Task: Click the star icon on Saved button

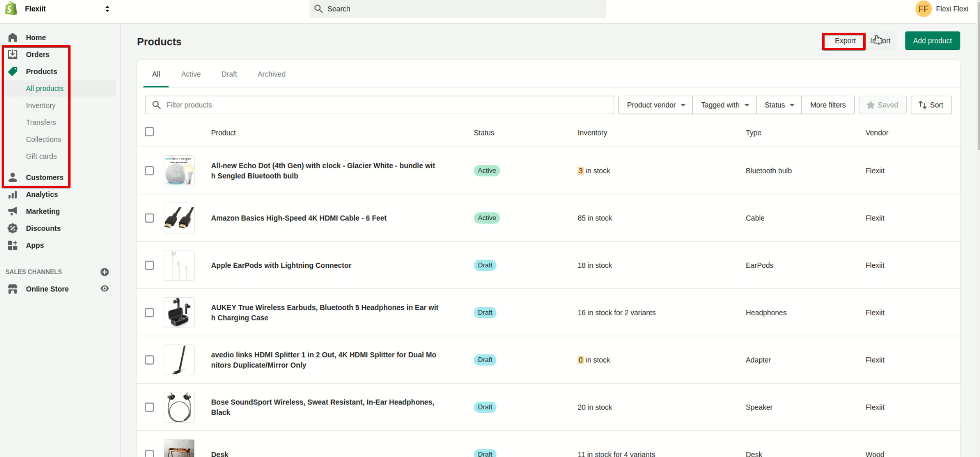Action: (x=870, y=105)
